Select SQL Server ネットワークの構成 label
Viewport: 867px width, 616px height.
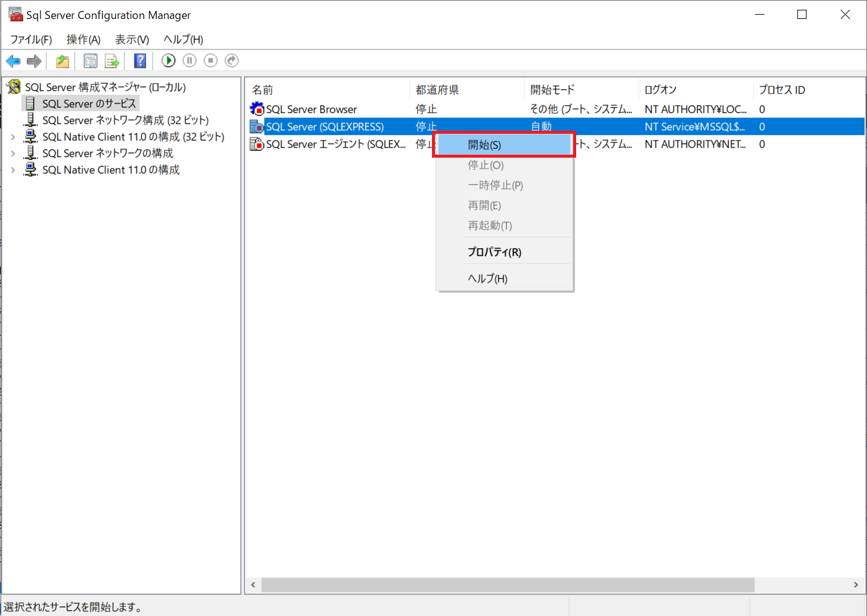click(108, 153)
